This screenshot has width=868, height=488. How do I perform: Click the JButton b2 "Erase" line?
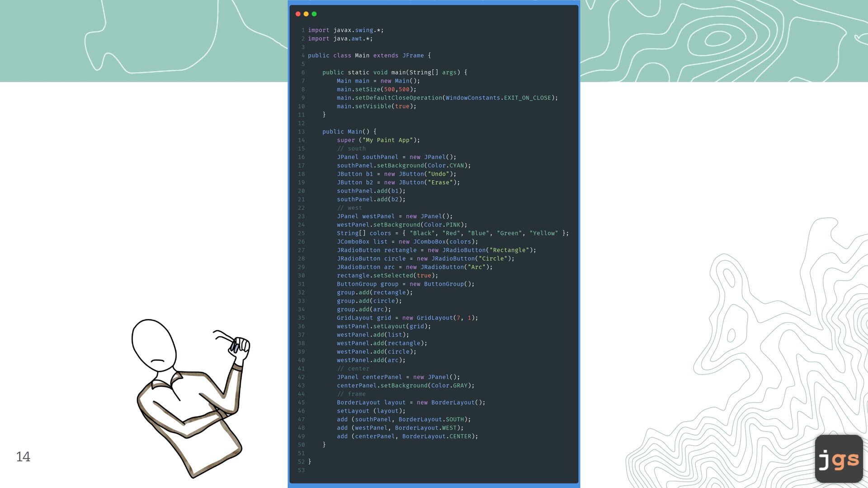[398, 183]
